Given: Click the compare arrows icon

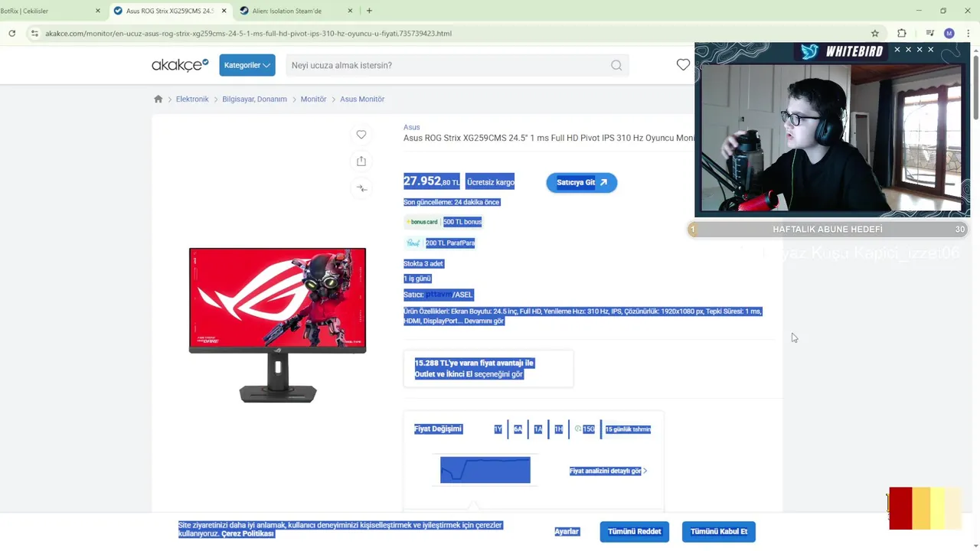Looking at the screenshot, I should (x=361, y=188).
